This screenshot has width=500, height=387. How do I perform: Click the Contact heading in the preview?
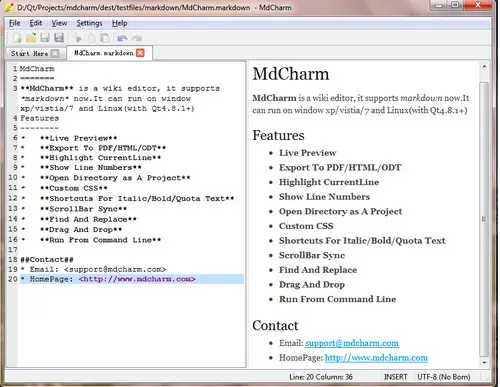[x=275, y=325]
